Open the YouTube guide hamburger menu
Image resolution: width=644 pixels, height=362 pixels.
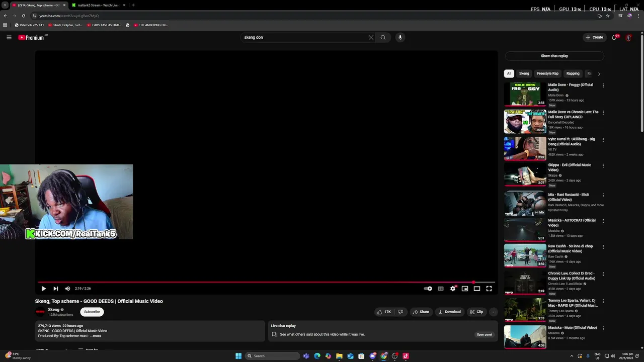(9, 37)
